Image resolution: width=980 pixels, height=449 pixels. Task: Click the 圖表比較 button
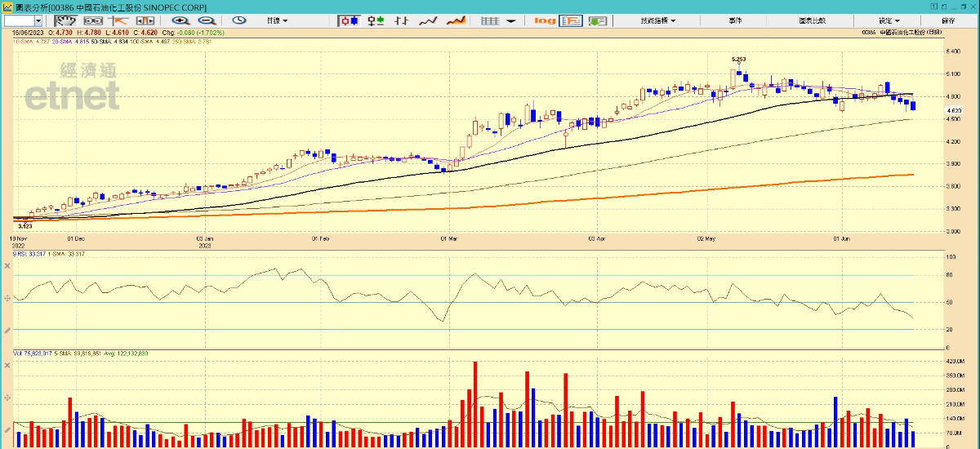pyautogui.click(x=811, y=20)
